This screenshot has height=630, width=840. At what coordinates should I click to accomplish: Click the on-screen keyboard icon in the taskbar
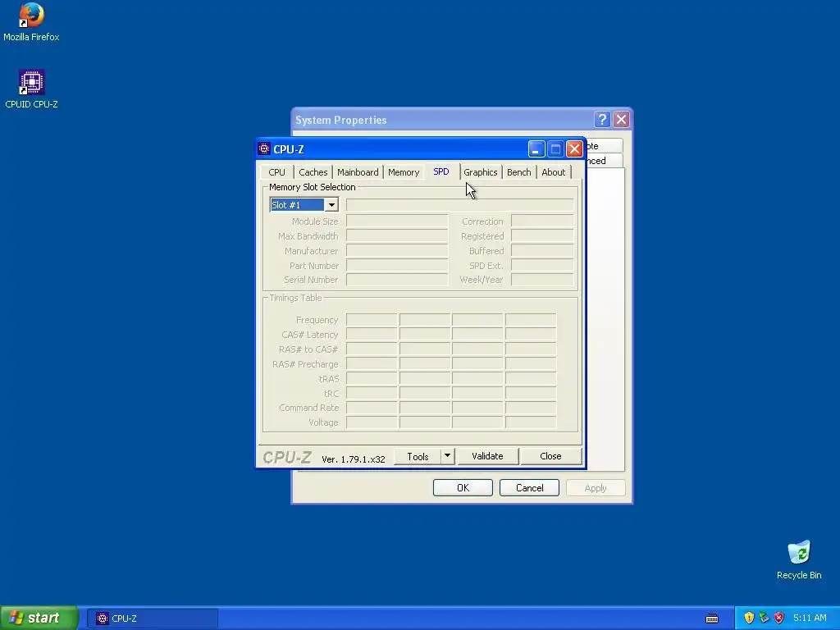coord(712,619)
